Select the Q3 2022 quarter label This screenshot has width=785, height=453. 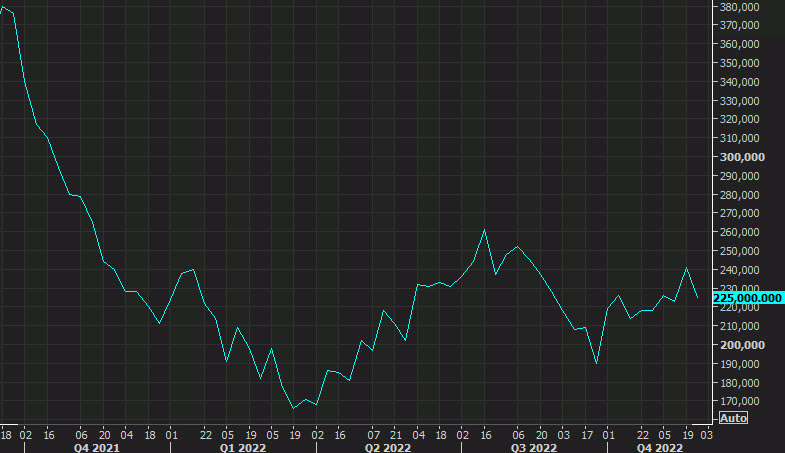coord(534,447)
